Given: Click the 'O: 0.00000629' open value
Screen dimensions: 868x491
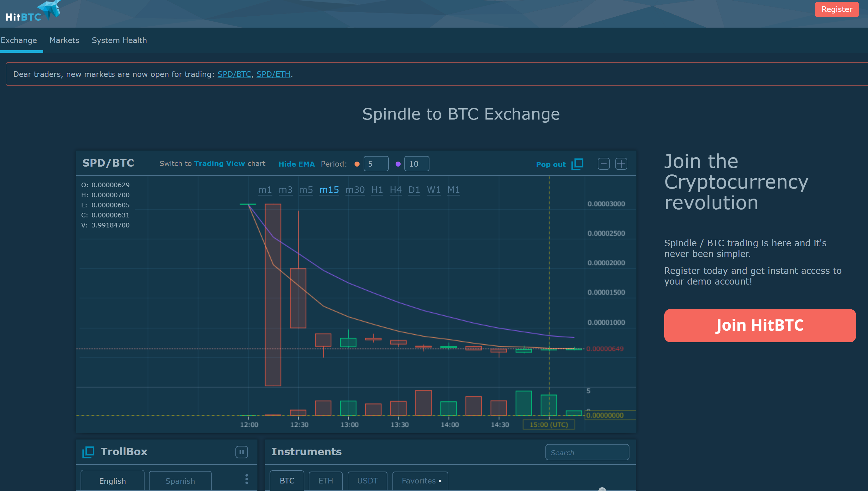Looking at the screenshot, I should click(x=105, y=185).
